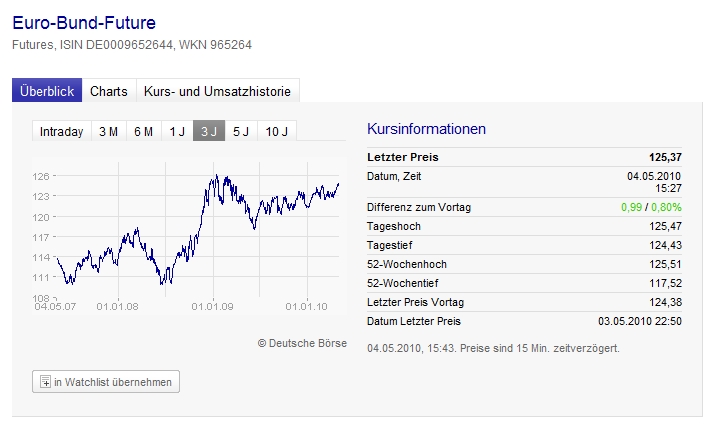Select the 1 J time range
The image size is (715, 424).
click(x=177, y=132)
